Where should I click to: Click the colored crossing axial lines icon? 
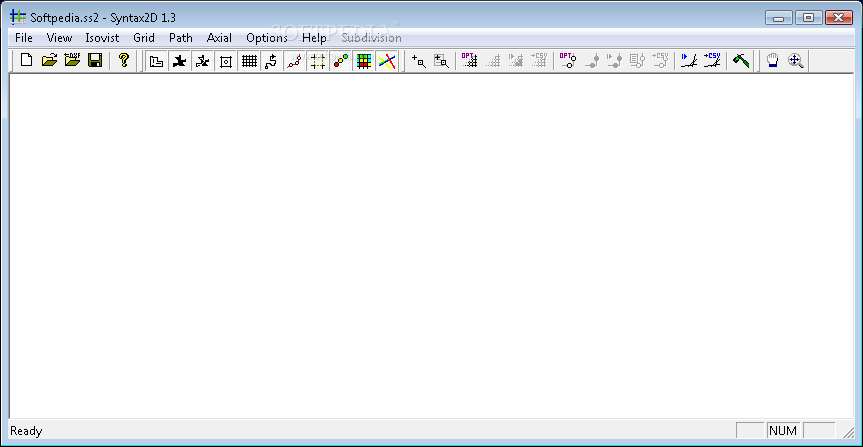coord(387,61)
